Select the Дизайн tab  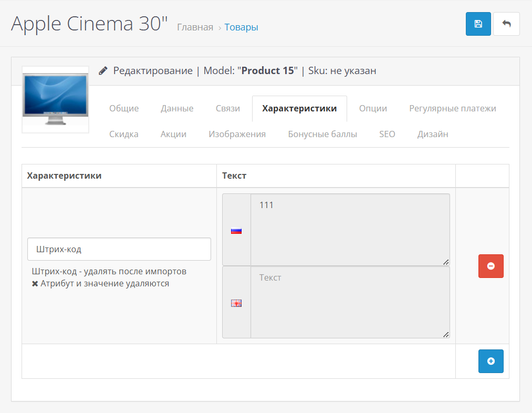click(x=433, y=134)
